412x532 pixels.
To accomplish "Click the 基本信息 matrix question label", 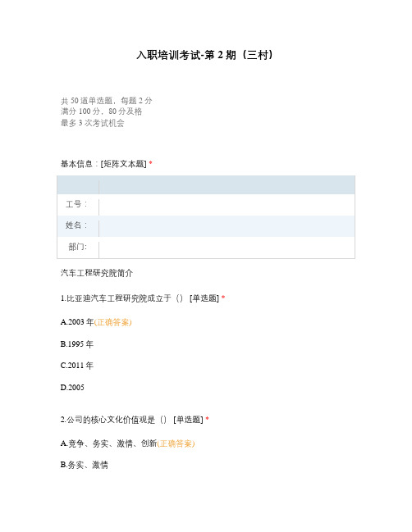I will click(x=103, y=164).
